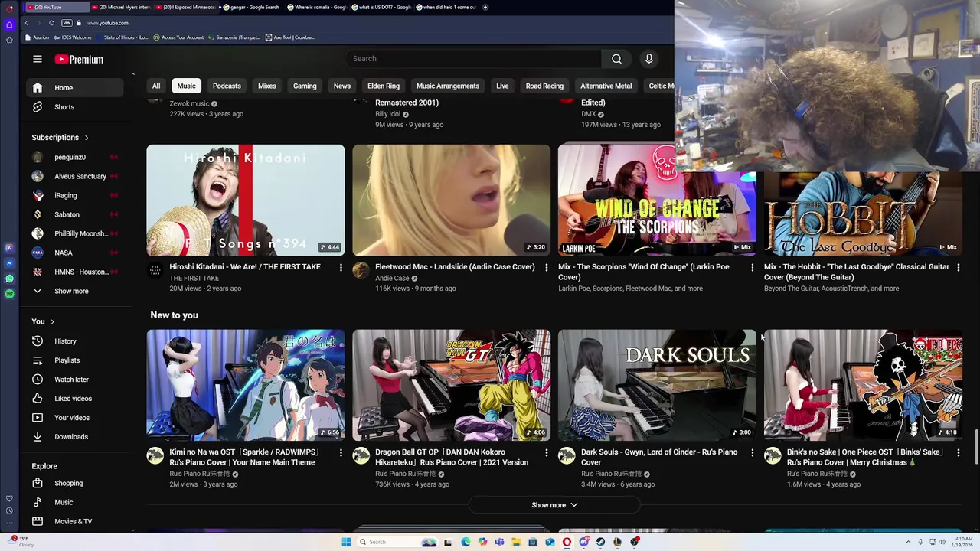Select the Elden Ring filter chip
This screenshot has width=980, height=551.
pyautogui.click(x=384, y=86)
